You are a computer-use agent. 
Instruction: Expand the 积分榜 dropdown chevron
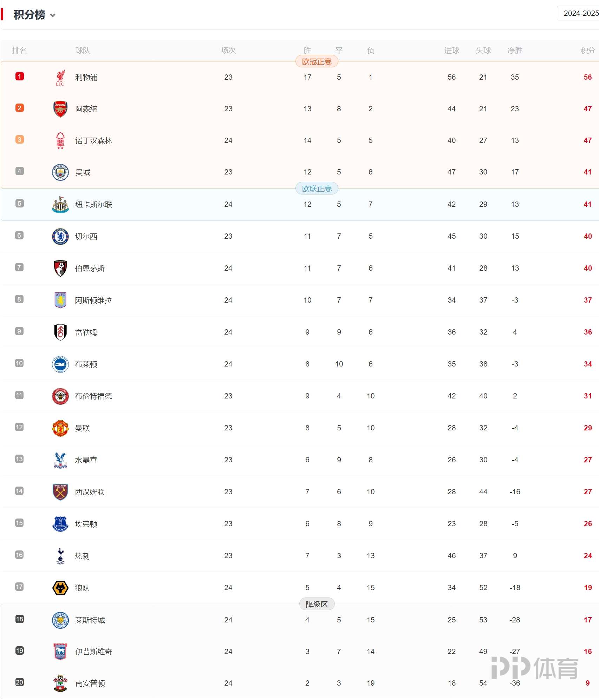(x=53, y=15)
